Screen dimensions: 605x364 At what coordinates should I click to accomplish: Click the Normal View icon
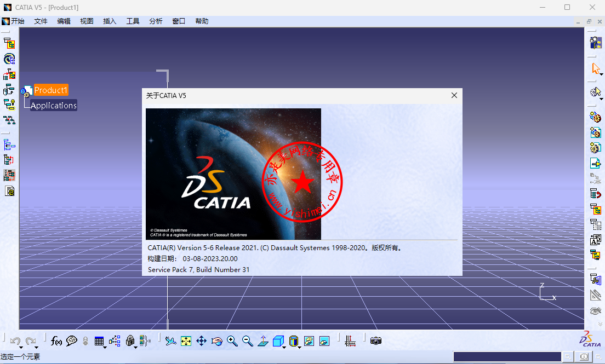[x=263, y=341]
